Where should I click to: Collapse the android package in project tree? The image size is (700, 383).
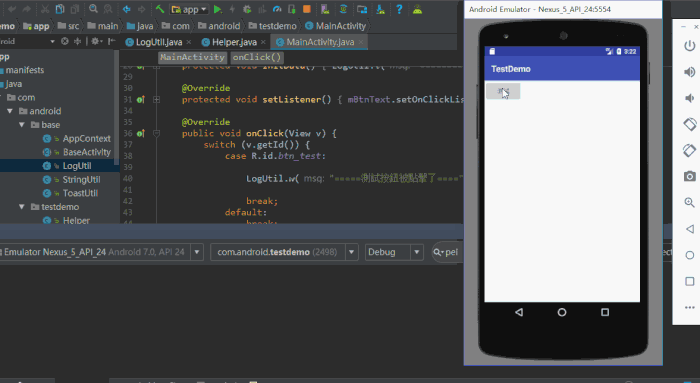point(10,111)
